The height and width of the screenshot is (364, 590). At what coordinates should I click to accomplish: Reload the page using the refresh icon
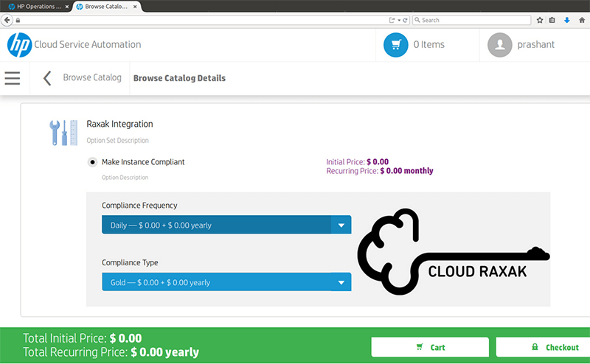point(406,20)
